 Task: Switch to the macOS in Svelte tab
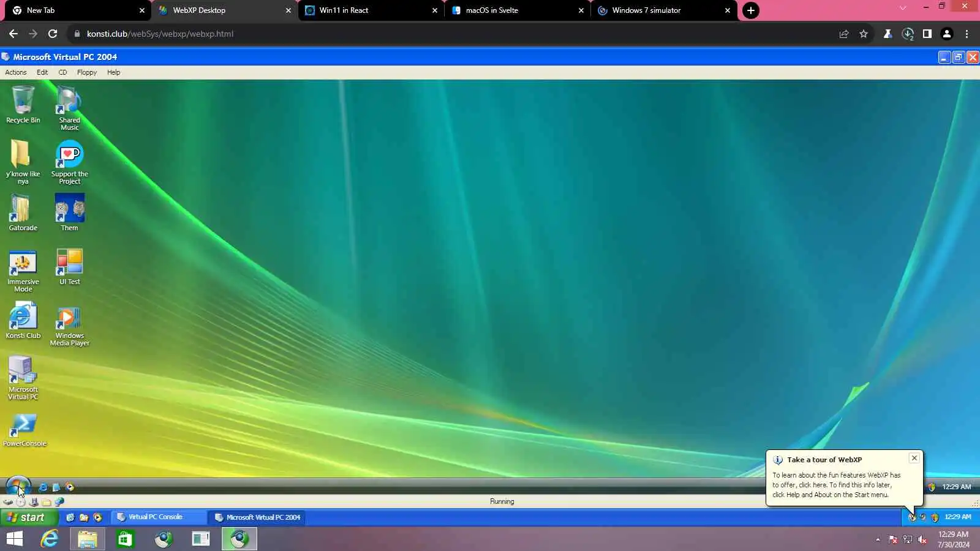pos(516,10)
